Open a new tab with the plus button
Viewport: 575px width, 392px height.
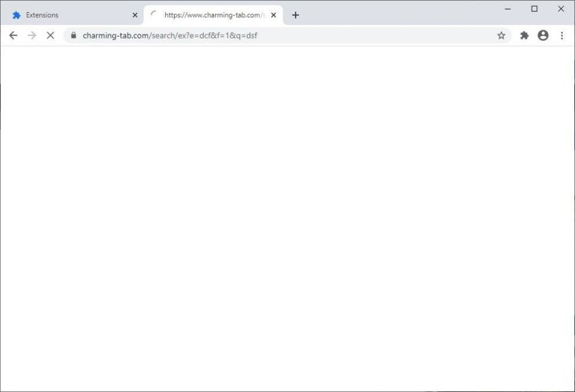pyautogui.click(x=296, y=14)
